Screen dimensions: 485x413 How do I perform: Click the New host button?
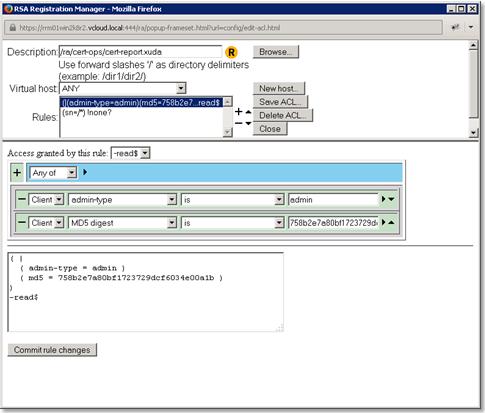coord(279,89)
